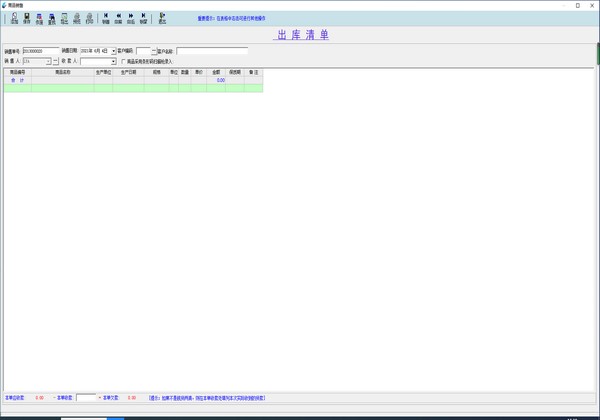Expand the salesperson (销售人) dropdown

[x=49, y=61]
